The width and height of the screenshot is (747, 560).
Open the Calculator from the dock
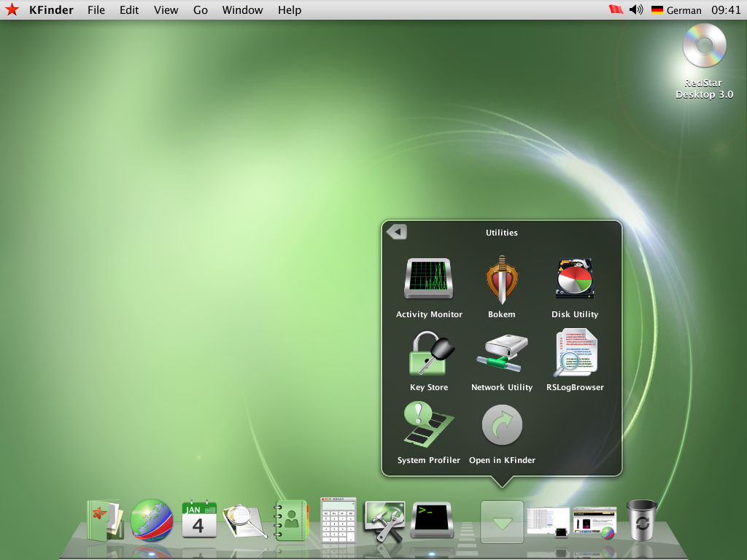tap(338, 519)
